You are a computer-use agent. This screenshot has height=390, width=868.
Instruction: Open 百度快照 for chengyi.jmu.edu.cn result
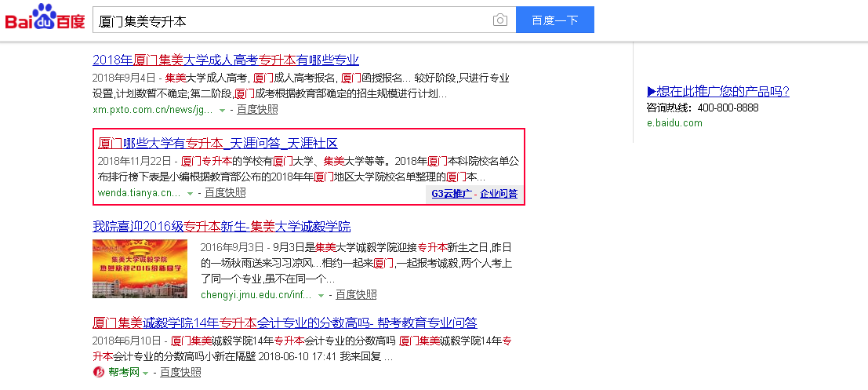(357, 294)
